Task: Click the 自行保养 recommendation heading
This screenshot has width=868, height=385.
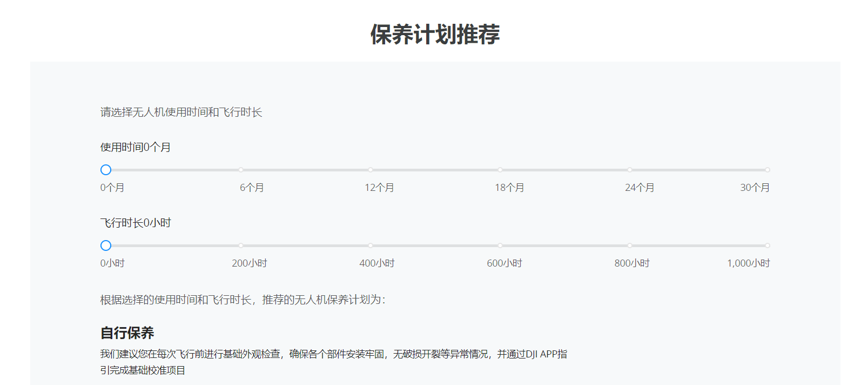Action: pos(127,333)
